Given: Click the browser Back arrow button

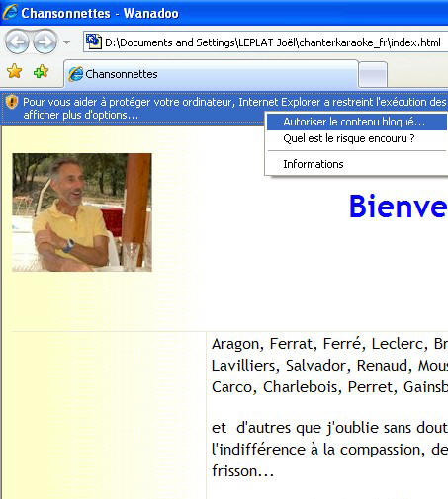Looking at the screenshot, I should tap(17, 42).
